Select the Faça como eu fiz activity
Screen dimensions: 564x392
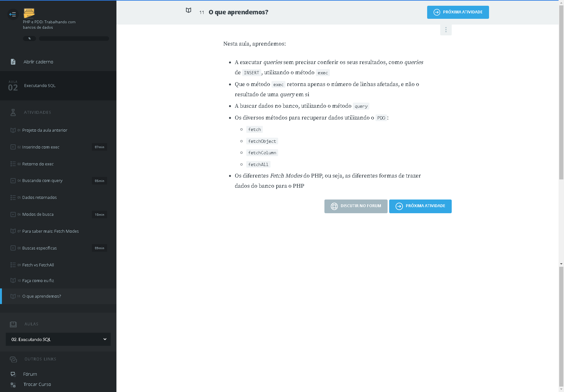(x=38, y=281)
